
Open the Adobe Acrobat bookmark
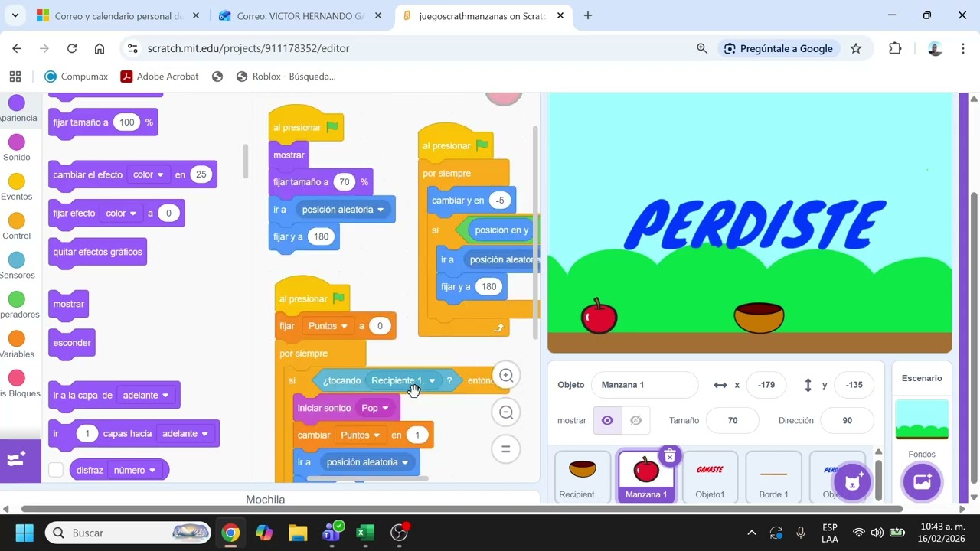pyautogui.click(x=159, y=77)
